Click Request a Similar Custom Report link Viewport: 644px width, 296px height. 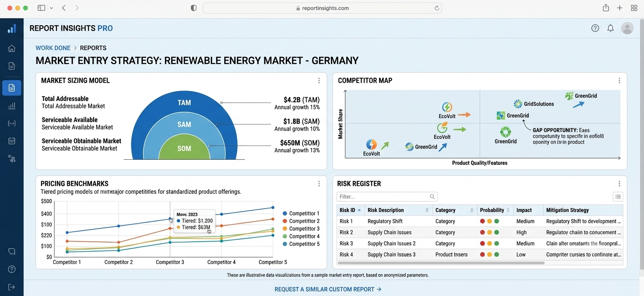(328, 289)
